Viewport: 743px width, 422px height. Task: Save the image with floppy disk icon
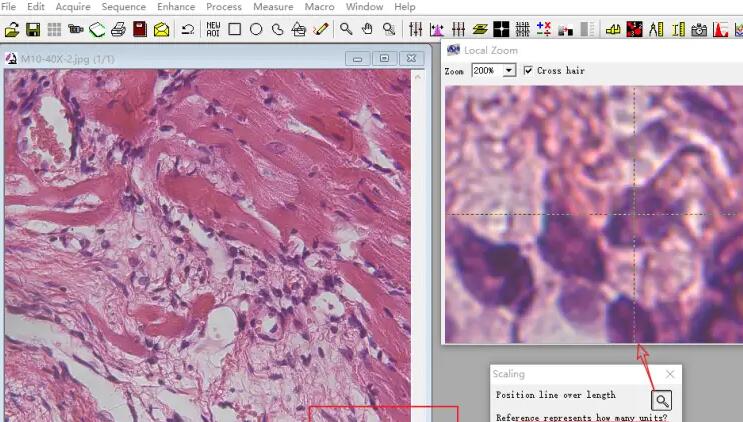[33, 30]
